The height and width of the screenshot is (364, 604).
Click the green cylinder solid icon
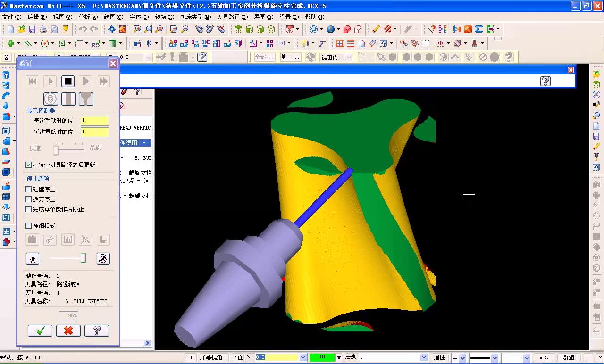tap(113, 43)
